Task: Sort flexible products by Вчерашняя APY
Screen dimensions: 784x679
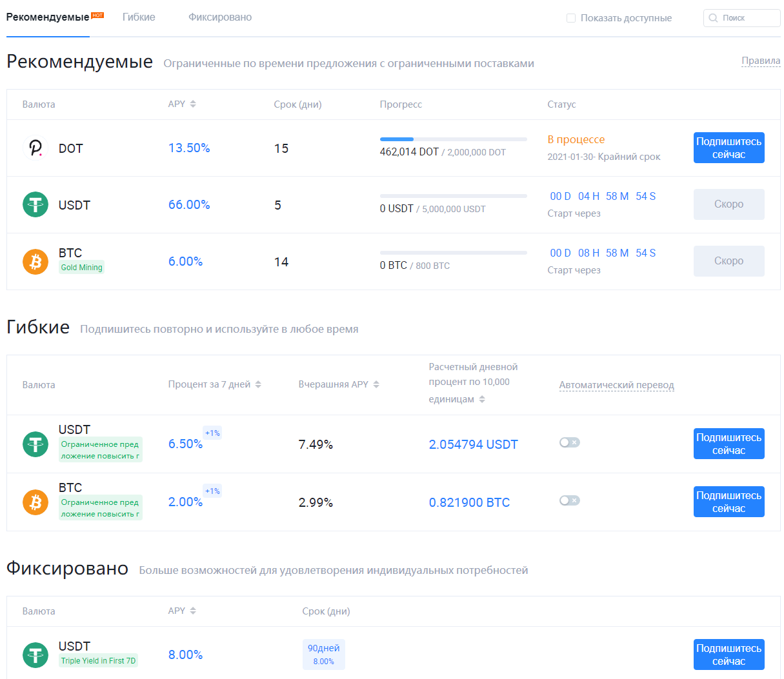Action: pyautogui.click(x=376, y=384)
